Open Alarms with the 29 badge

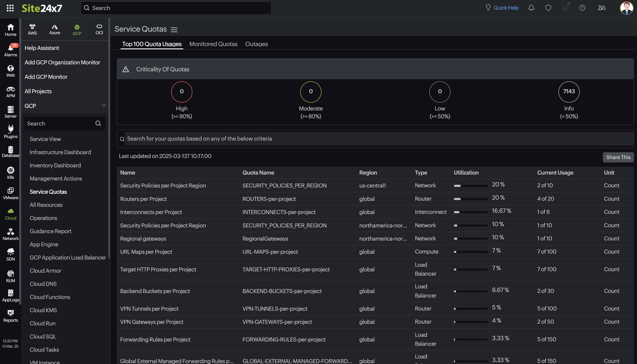pos(10,50)
